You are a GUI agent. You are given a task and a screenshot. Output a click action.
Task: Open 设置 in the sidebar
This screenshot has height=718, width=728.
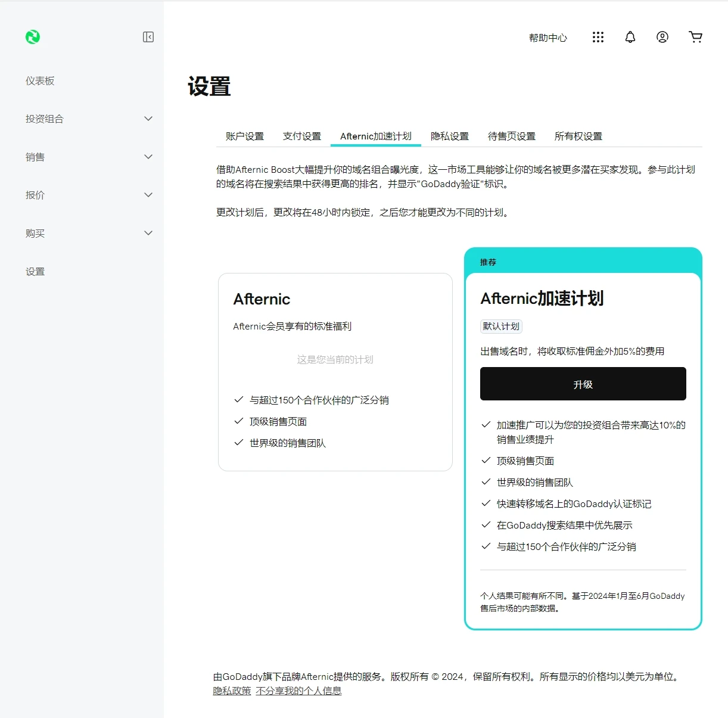[x=35, y=272]
